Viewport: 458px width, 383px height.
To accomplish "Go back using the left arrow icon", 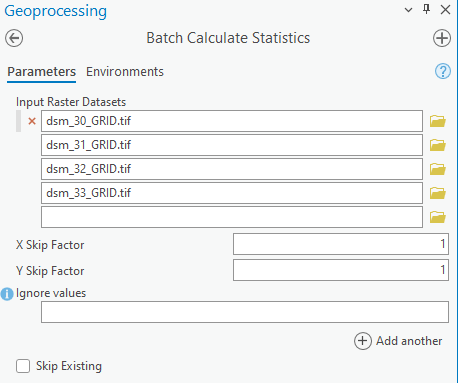I will click(14, 38).
